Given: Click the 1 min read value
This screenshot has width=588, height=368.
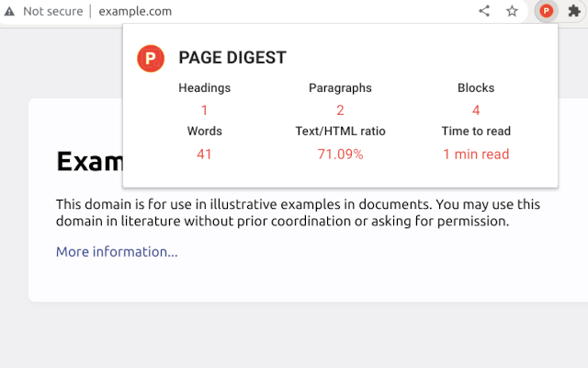Looking at the screenshot, I should pos(476,154).
